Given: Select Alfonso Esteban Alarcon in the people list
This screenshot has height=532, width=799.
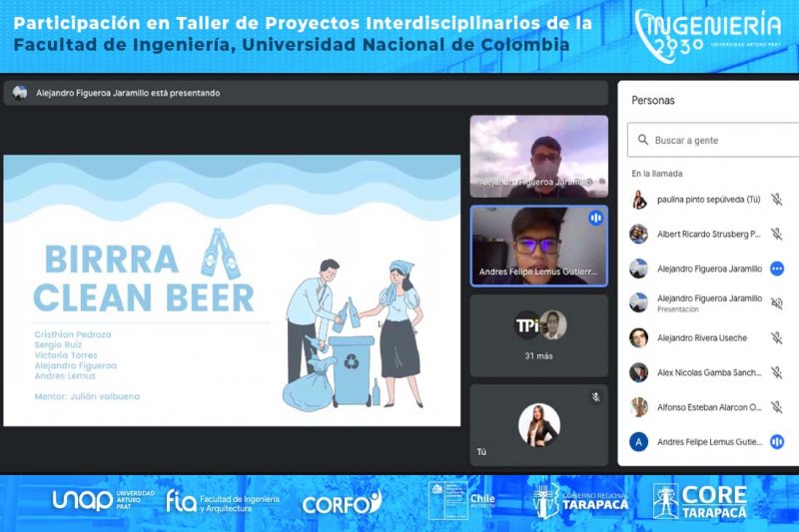Looking at the screenshot, I should pos(708,407).
